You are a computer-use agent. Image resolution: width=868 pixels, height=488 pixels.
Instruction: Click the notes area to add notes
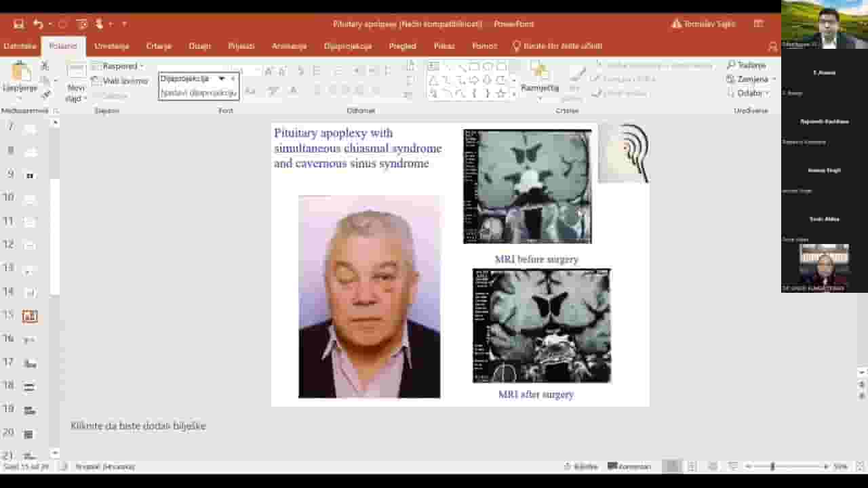pyautogui.click(x=138, y=426)
